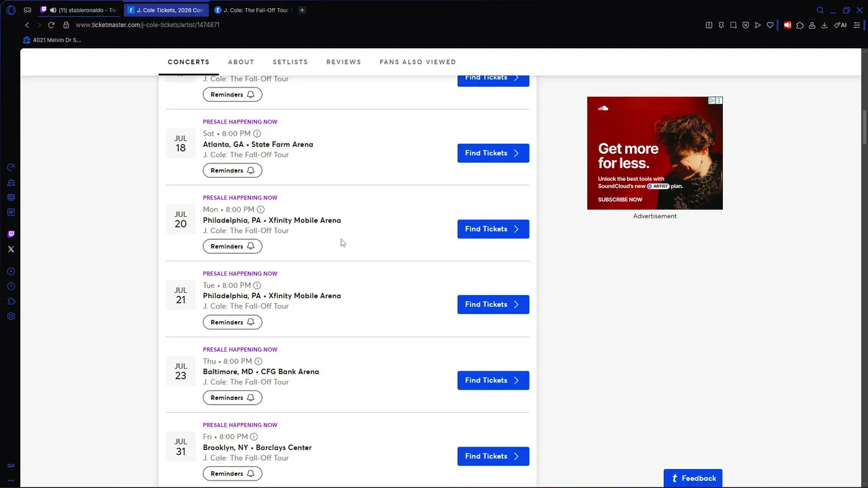Open the Setlists section tab
This screenshot has width=868, height=488.
click(290, 62)
